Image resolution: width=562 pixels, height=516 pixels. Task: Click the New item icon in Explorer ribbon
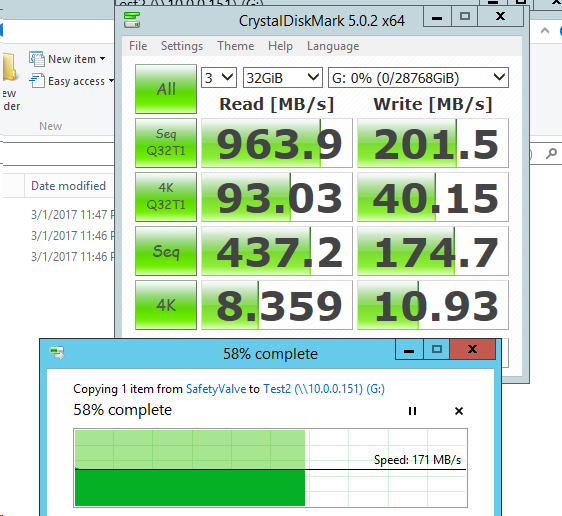point(37,59)
